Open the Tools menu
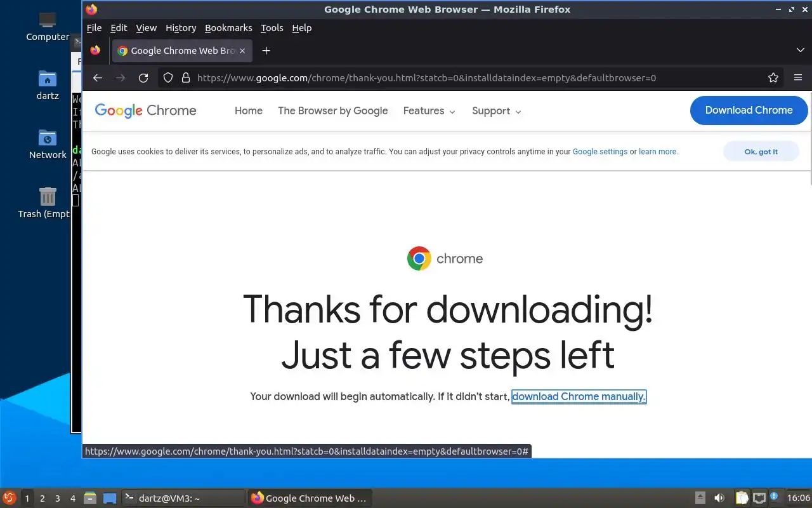The height and width of the screenshot is (508, 812). pyautogui.click(x=272, y=28)
